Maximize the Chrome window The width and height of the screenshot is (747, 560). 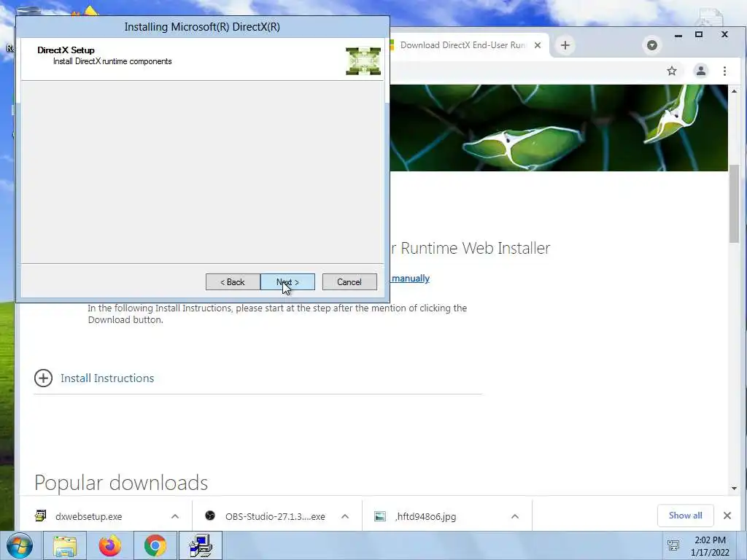[699, 35]
